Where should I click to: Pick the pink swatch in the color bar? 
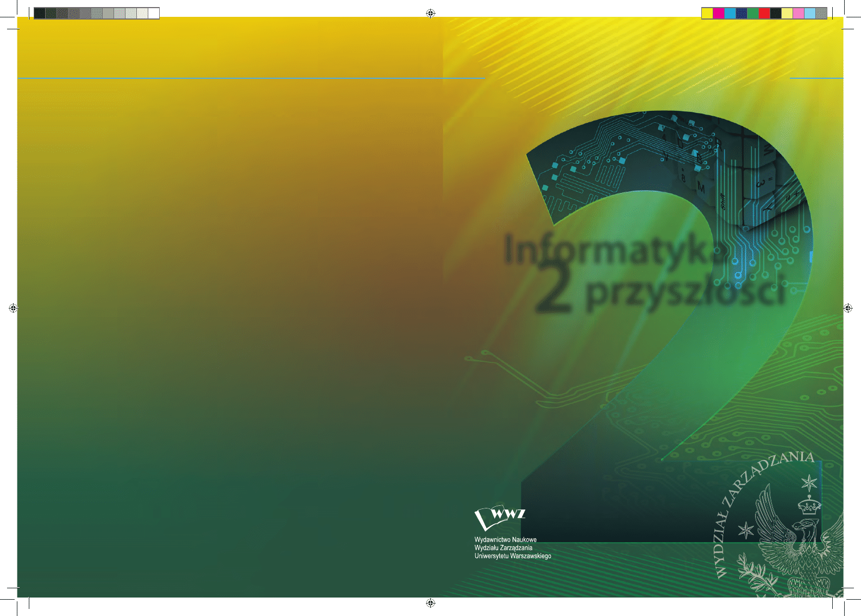click(799, 14)
